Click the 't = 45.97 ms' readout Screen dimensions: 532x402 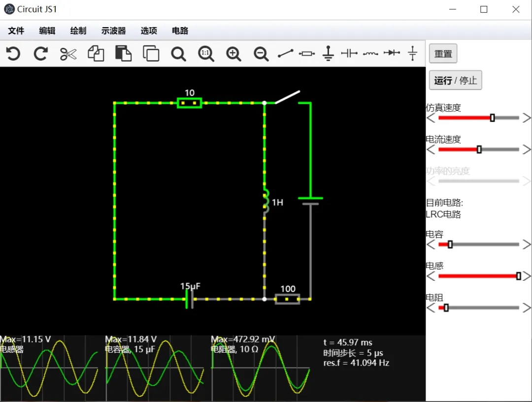348,342
